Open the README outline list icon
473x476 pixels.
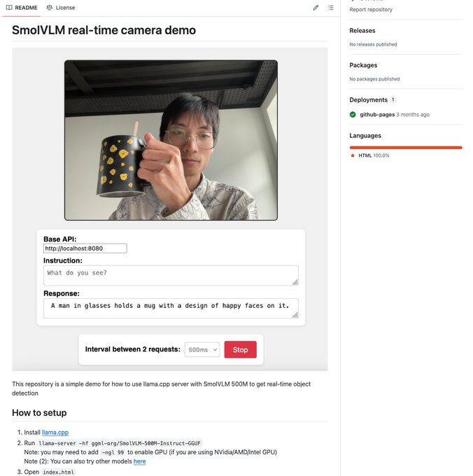331,8
